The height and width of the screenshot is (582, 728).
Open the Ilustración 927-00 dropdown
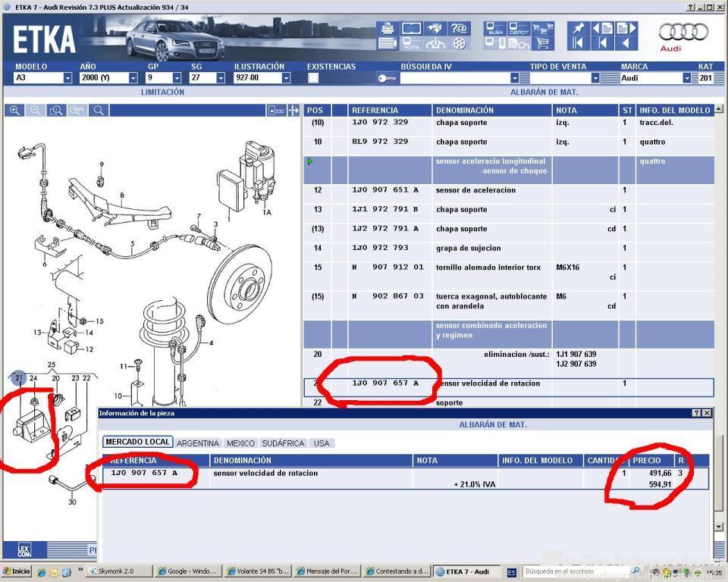click(x=286, y=78)
